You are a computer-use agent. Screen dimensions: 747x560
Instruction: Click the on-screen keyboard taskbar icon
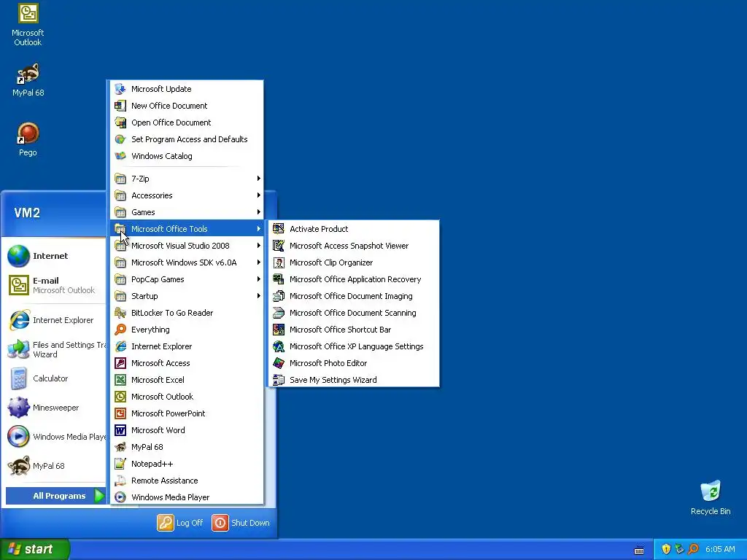tap(639, 551)
